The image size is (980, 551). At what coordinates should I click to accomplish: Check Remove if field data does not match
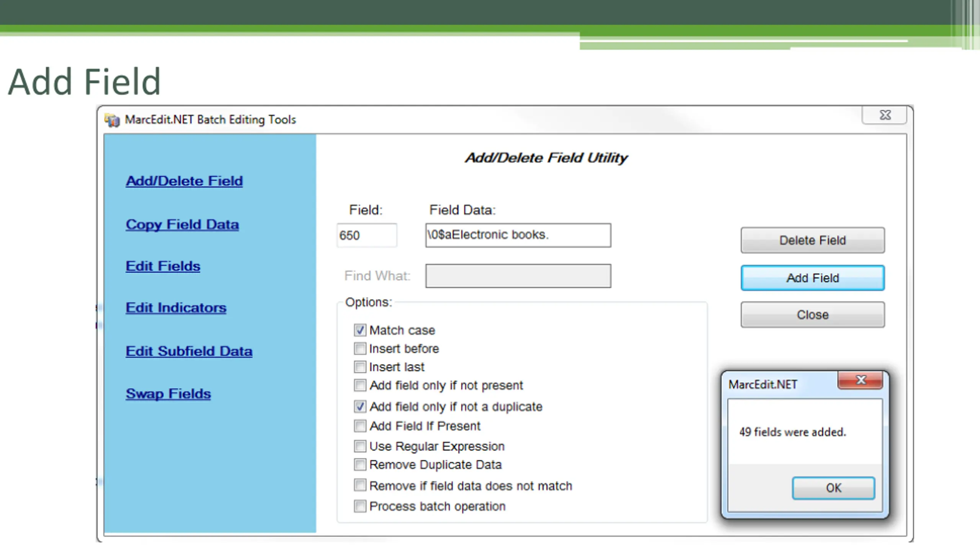[x=360, y=486]
